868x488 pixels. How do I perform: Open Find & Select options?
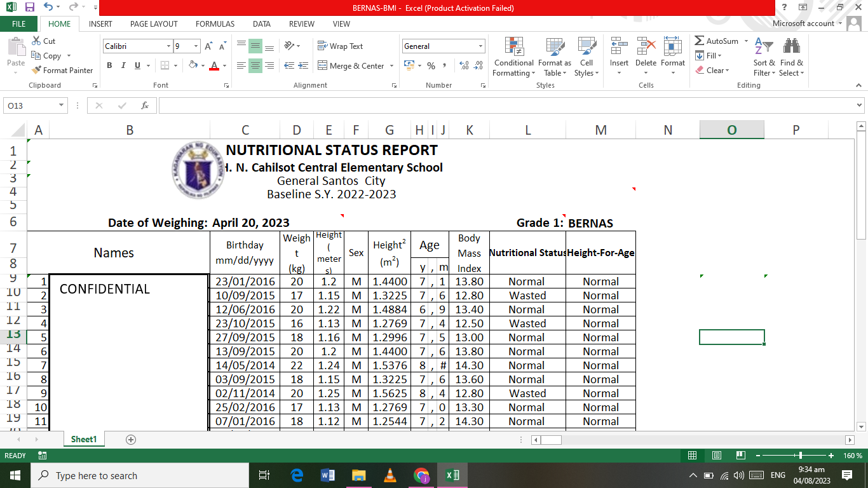[x=791, y=57]
